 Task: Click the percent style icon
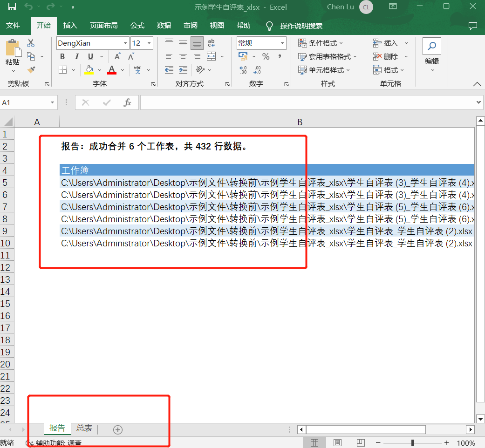(266, 56)
